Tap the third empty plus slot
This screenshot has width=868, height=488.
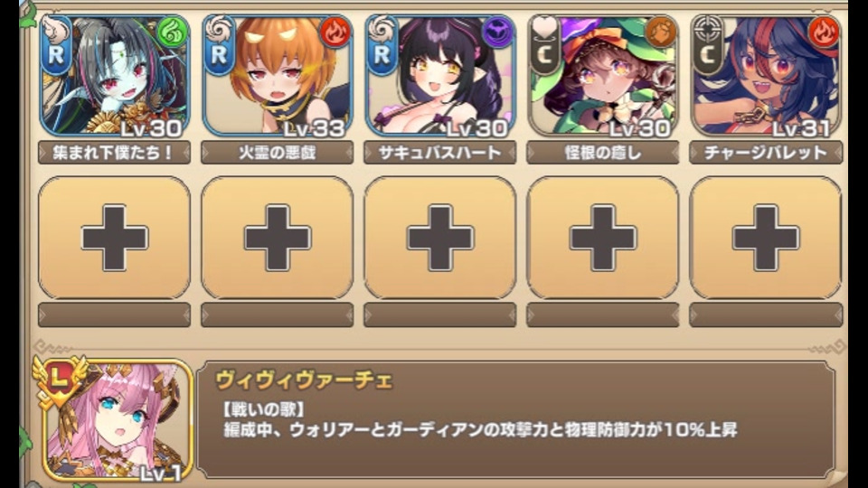coord(440,238)
